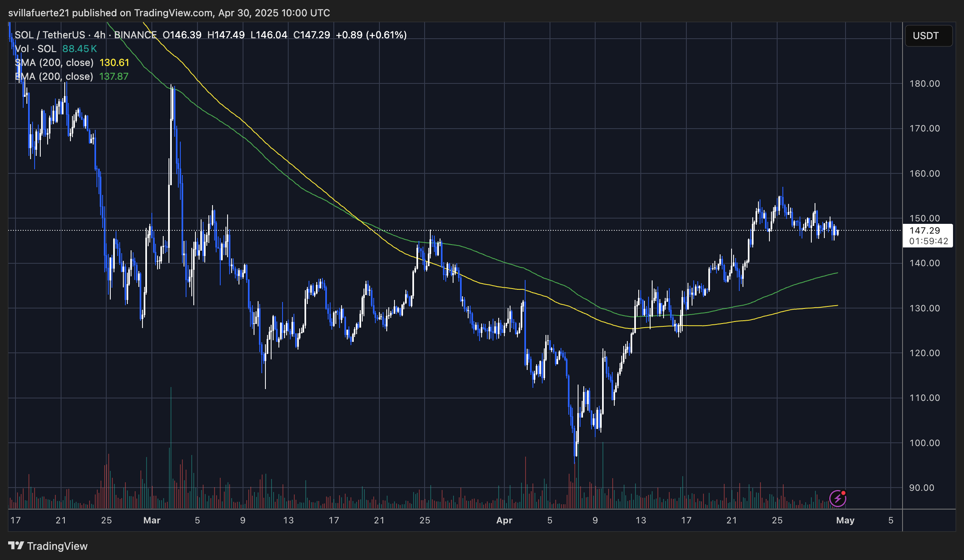
Task: Click the EMA (200, close) indicator legend
Action: [x=54, y=77]
